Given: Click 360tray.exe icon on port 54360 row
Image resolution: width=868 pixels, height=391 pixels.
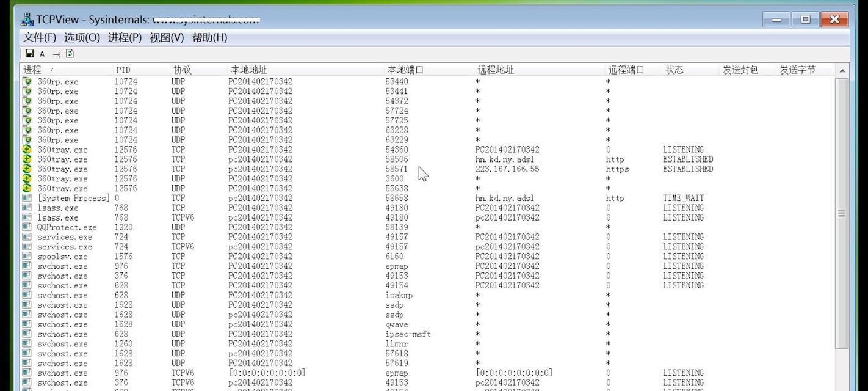Looking at the screenshot, I should point(27,150).
